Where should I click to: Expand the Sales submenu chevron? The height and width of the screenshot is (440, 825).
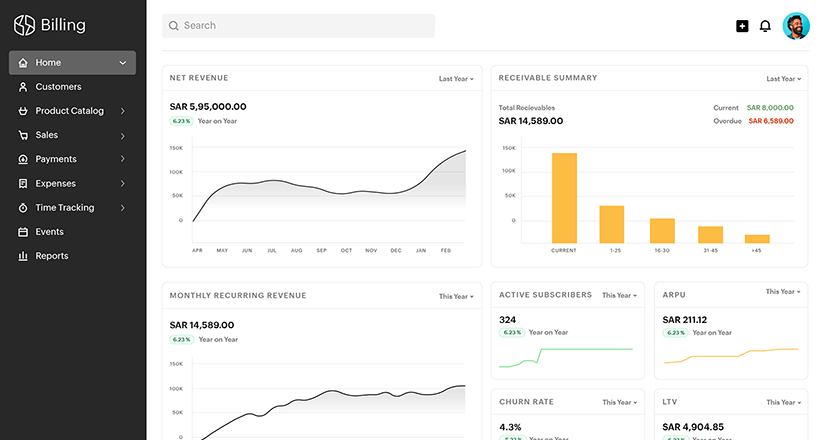click(123, 135)
